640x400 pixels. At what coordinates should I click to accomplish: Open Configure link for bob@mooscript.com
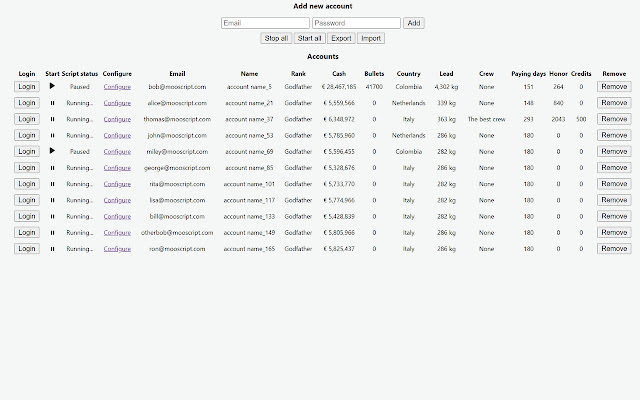point(117,87)
